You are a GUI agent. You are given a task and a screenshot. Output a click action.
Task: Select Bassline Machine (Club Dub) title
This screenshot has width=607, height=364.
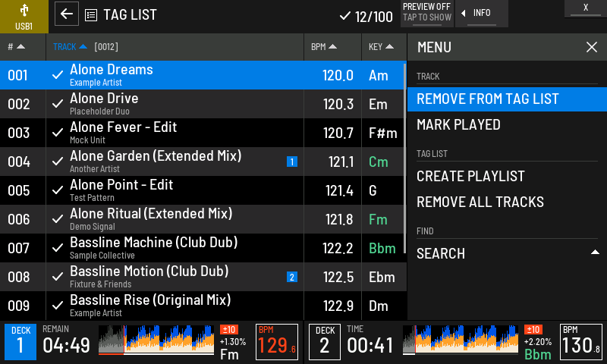[x=154, y=243]
